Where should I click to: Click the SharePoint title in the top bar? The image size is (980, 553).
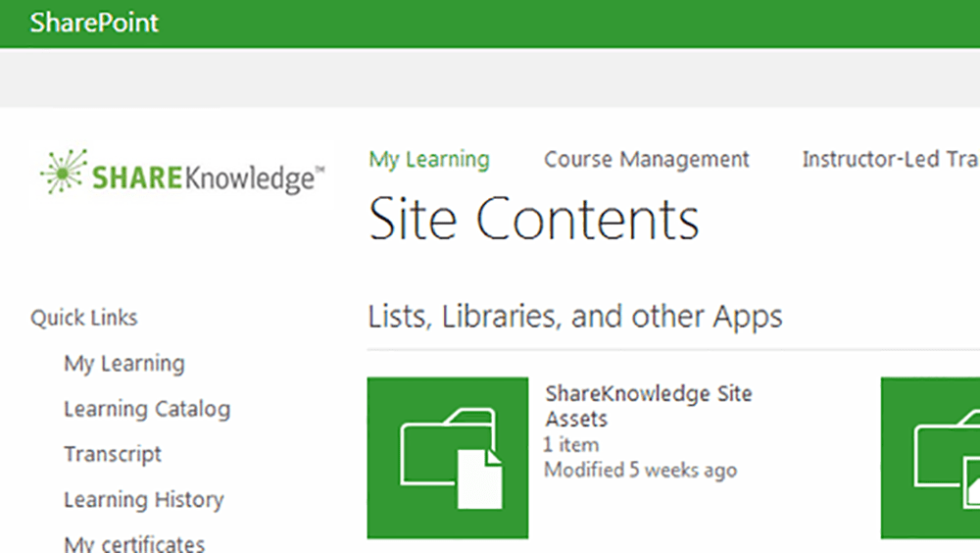point(94,23)
